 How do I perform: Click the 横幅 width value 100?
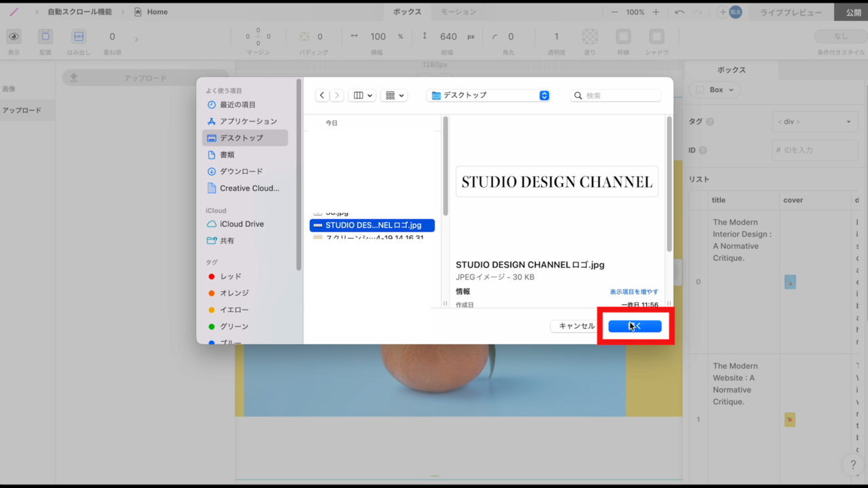378,37
